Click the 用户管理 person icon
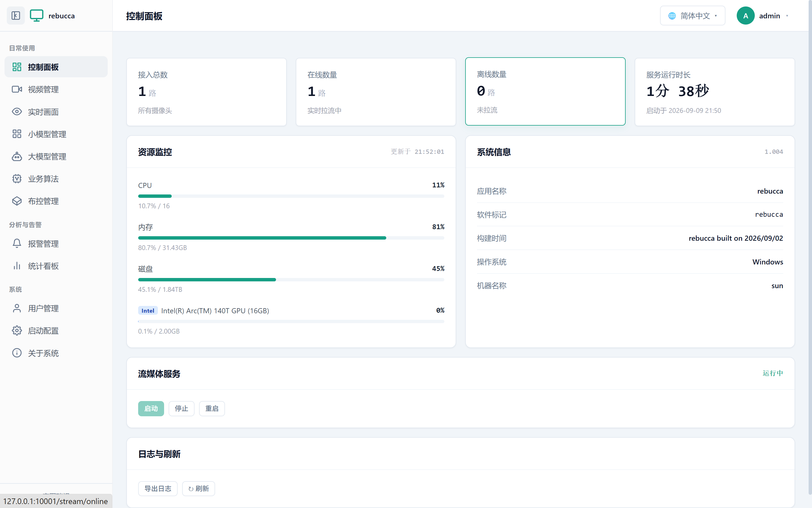 17,308
